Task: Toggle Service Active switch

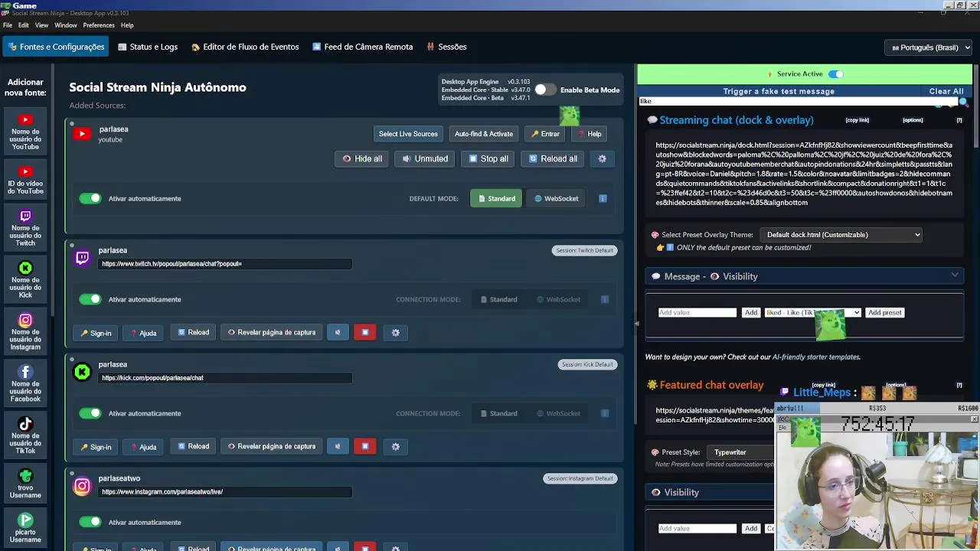Action: pyautogui.click(x=836, y=74)
